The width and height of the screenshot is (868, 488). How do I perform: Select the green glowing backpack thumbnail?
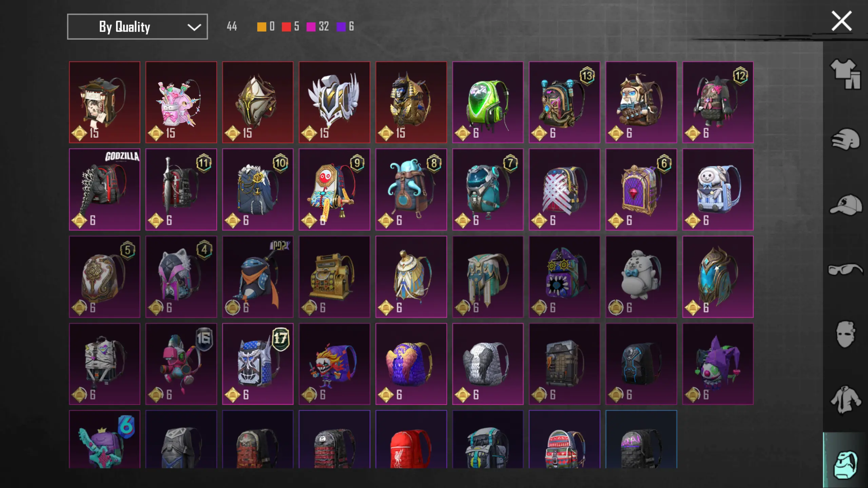click(x=488, y=102)
